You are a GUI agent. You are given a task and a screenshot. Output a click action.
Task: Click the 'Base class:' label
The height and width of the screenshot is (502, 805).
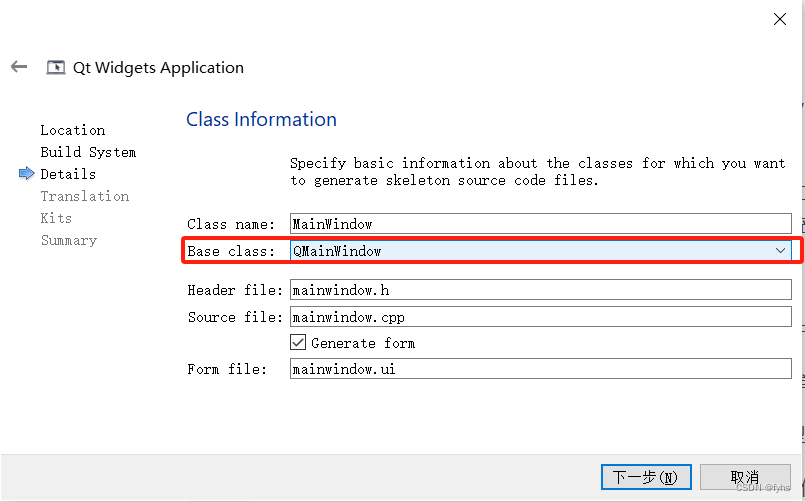[x=231, y=251]
